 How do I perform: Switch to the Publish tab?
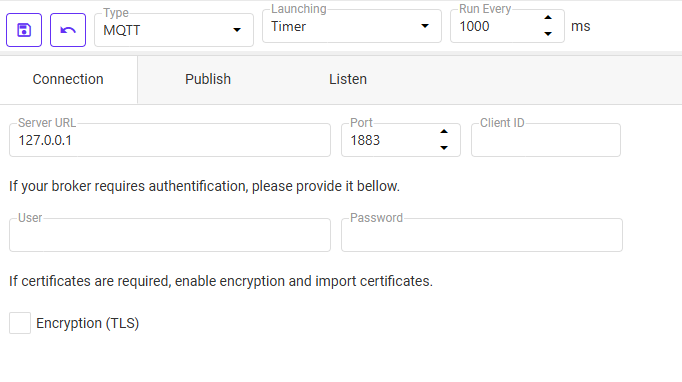(x=208, y=79)
